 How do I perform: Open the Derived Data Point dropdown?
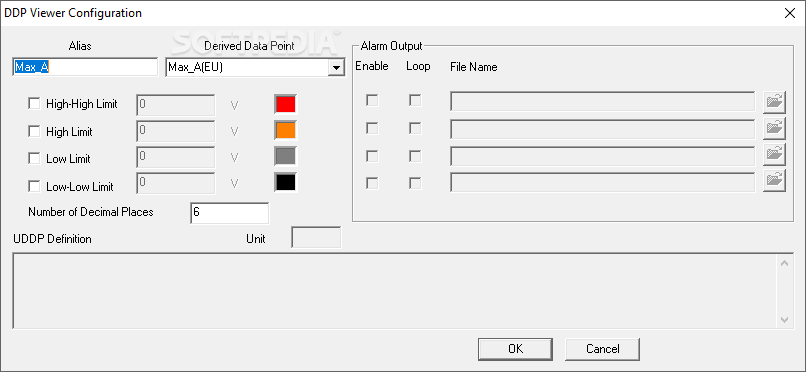pyautogui.click(x=336, y=67)
